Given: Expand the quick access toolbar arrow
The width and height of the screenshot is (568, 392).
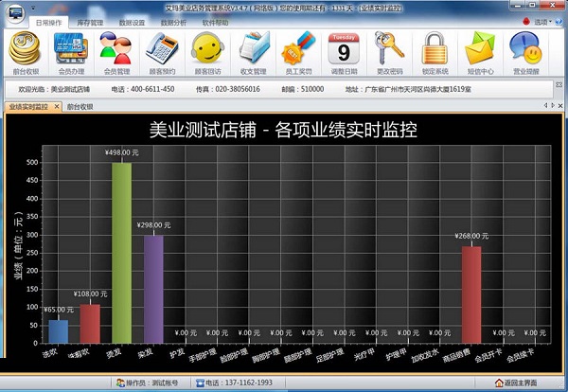Looking at the screenshot, I should (33, 8).
